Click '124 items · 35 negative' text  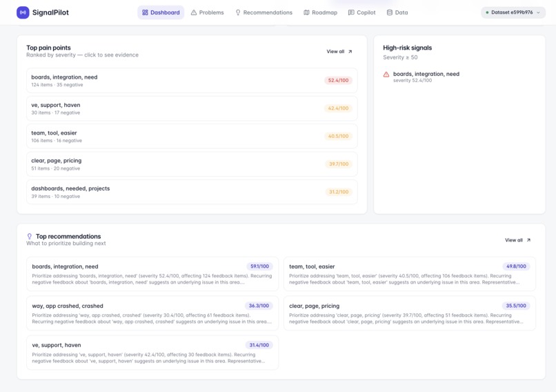(x=57, y=85)
